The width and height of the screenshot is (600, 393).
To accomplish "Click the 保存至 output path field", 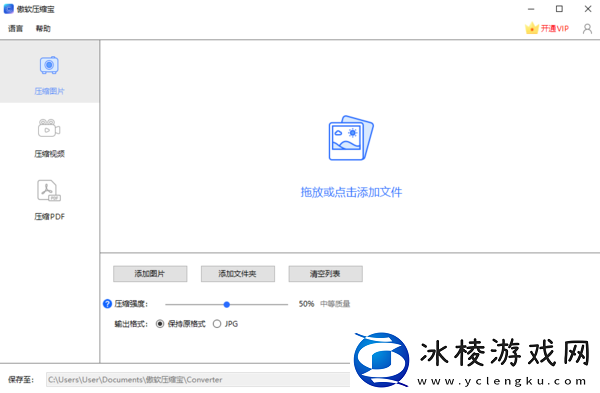I will (x=198, y=380).
